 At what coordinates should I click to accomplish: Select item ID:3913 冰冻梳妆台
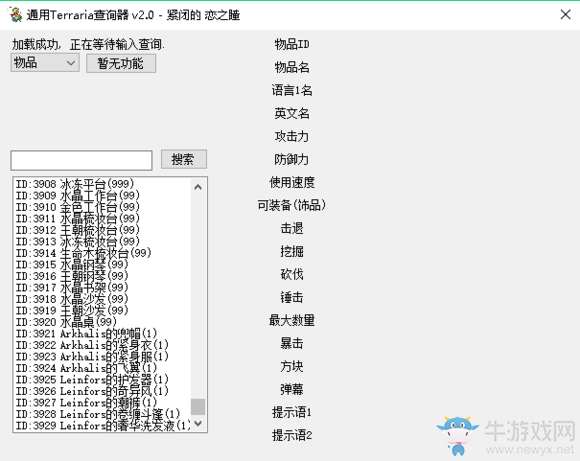78,241
